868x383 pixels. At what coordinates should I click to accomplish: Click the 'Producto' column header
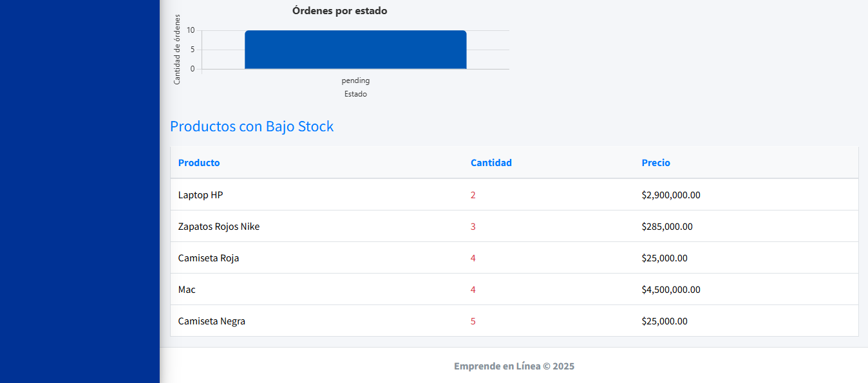click(199, 163)
